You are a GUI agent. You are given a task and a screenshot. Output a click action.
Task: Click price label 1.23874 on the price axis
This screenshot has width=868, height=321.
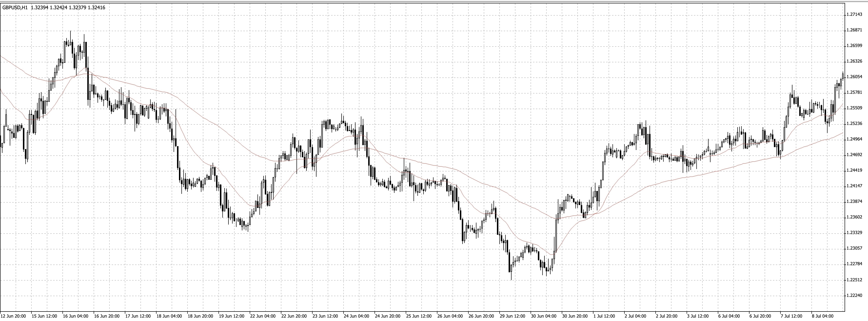855,202
